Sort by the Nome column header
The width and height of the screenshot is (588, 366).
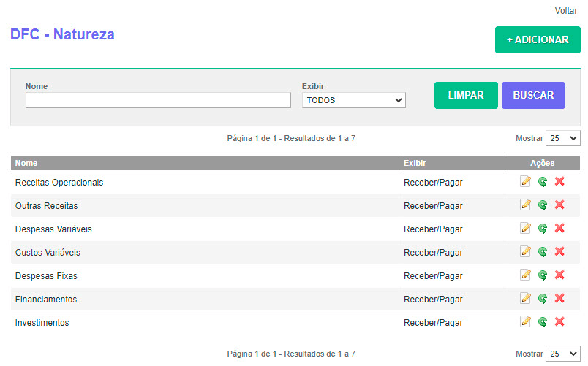click(x=26, y=163)
